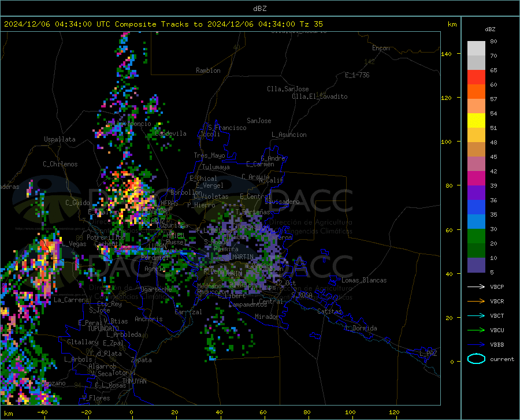Click the 'Clla.SanJose' map label
The height and width of the screenshot is (420, 520).
[288, 89]
